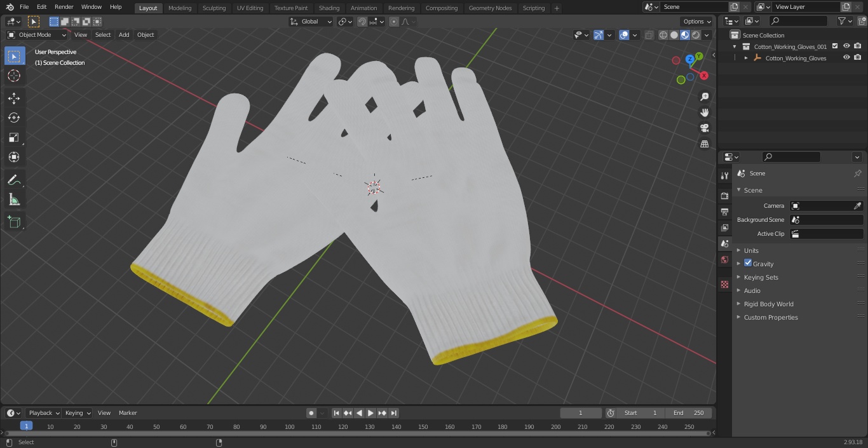This screenshot has width=868, height=448.
Task: Switch to the Geometry Nodes workspace tab
Action: point(490,8)
